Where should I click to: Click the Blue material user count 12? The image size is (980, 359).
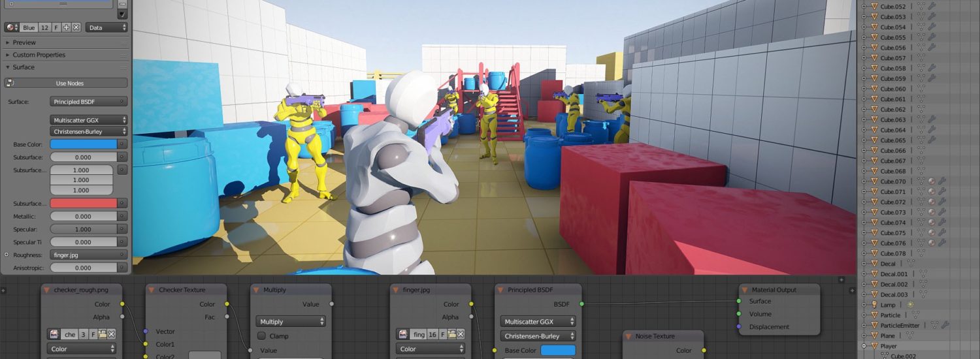click(45, 27)
